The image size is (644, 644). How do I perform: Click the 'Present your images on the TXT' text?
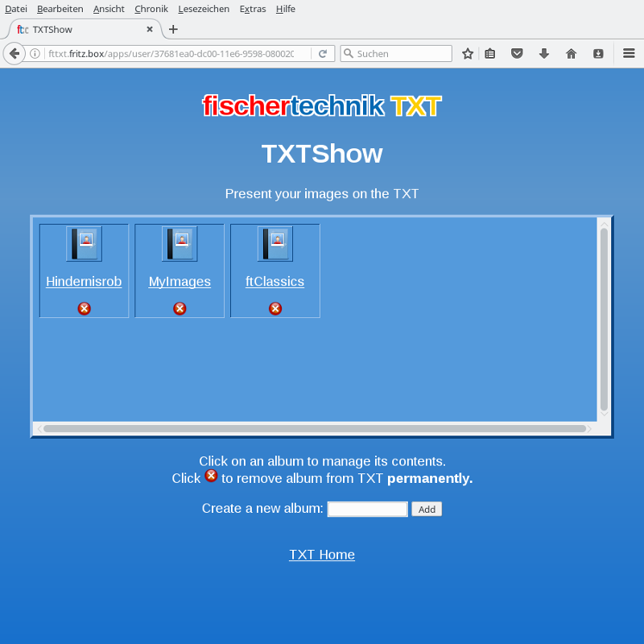322,194
